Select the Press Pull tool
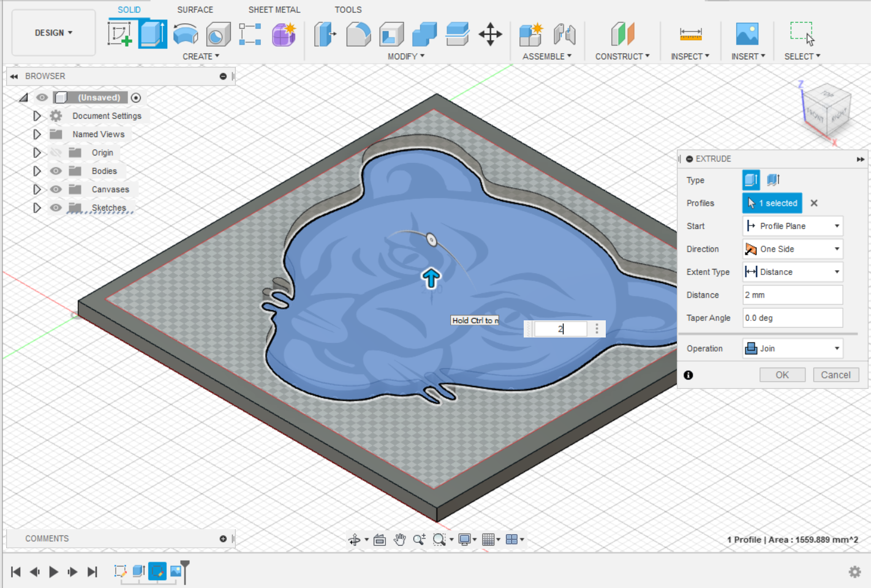 pos(325,34)
